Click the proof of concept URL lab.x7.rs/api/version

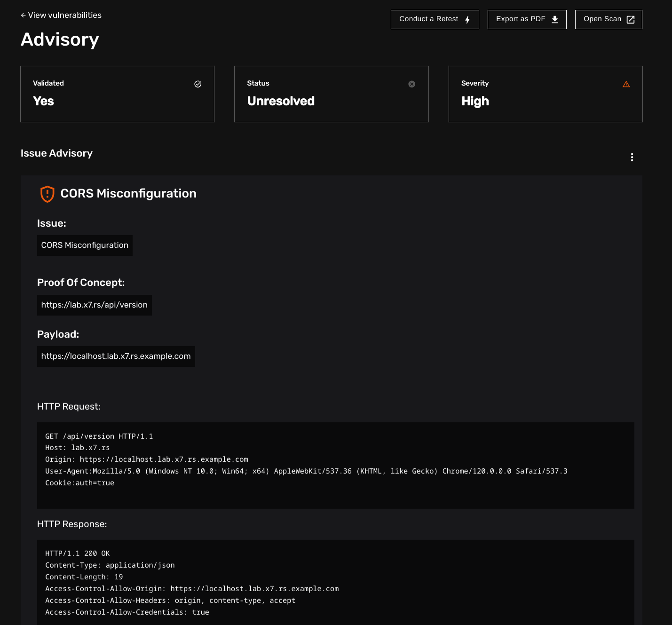(95, 305)
